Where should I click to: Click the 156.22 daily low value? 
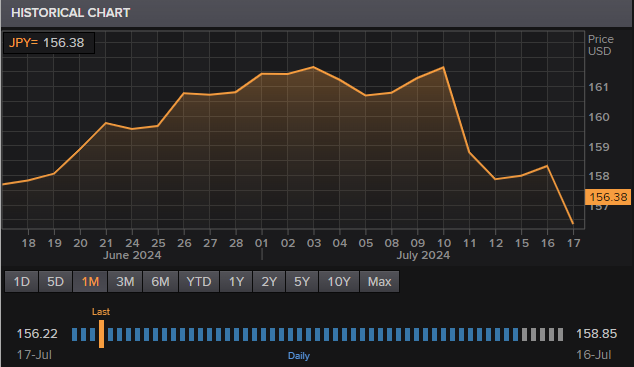point(37,334)
